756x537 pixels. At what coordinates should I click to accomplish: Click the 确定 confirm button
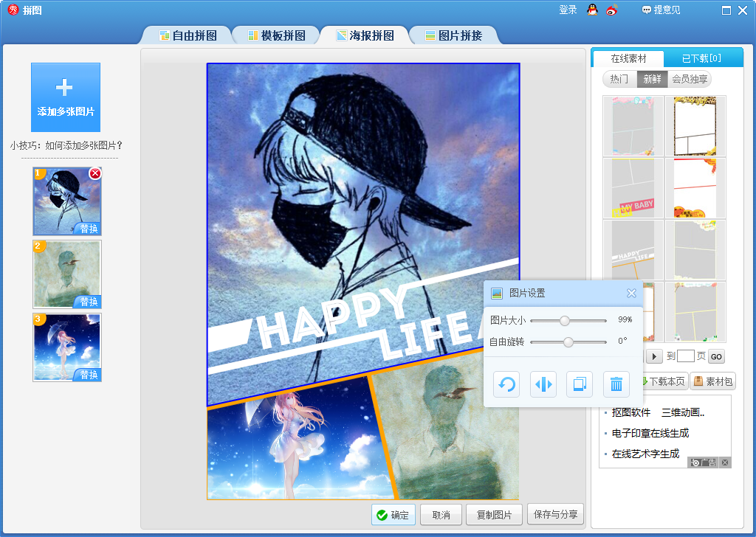[x=394, y=515]
